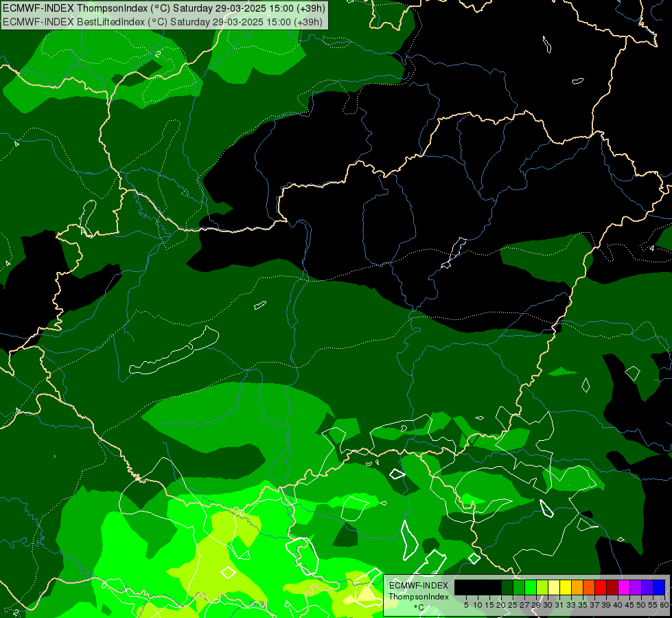672x618 pixels.
Task: Click the legend tick value 25
Action: click(x=513, y=605)
